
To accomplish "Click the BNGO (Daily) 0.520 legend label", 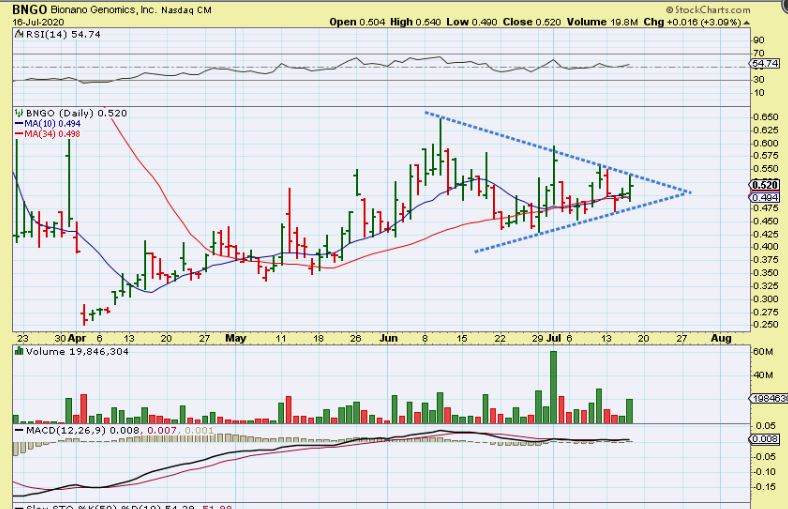I will tap(76, 113).
